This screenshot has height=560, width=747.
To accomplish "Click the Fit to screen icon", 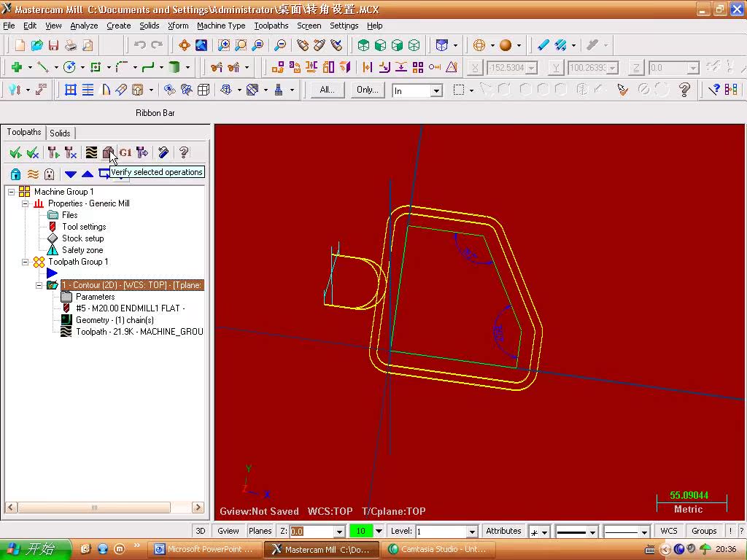I will [x=184, y=45].
